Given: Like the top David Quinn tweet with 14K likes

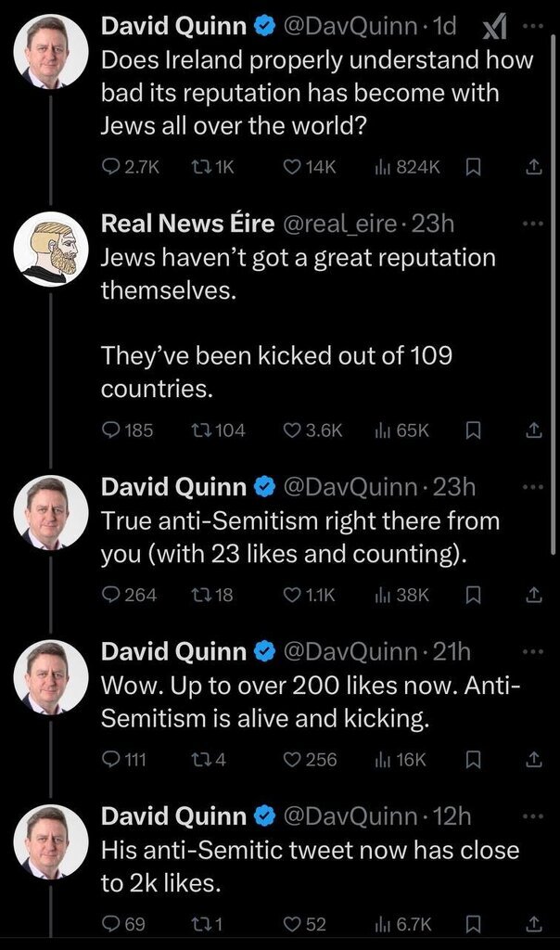Looking at the screenshot, I should click(292, 167).
